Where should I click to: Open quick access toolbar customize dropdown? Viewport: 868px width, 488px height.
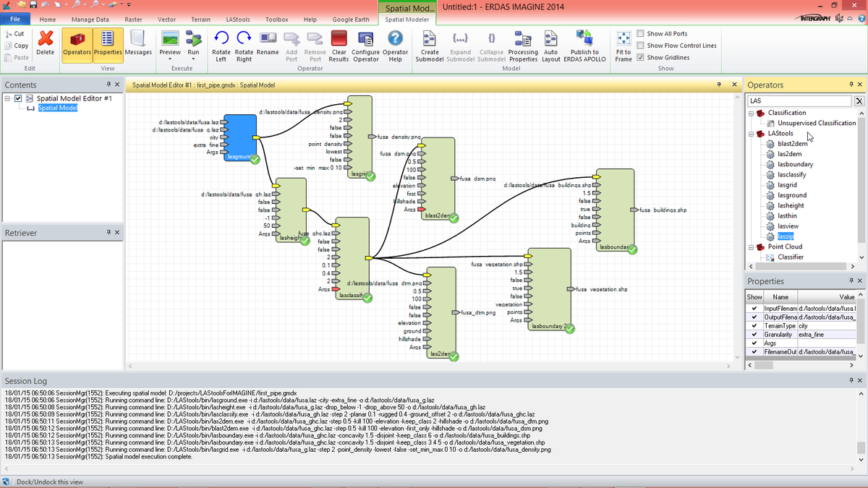[x=129, y=5]
